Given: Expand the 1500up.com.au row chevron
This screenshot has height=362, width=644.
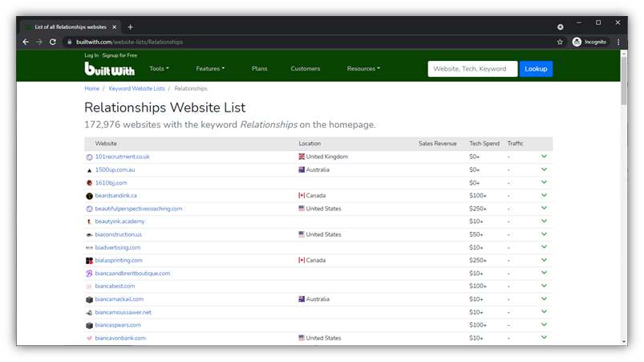Looking at the screenshot, I should [545, 169].
